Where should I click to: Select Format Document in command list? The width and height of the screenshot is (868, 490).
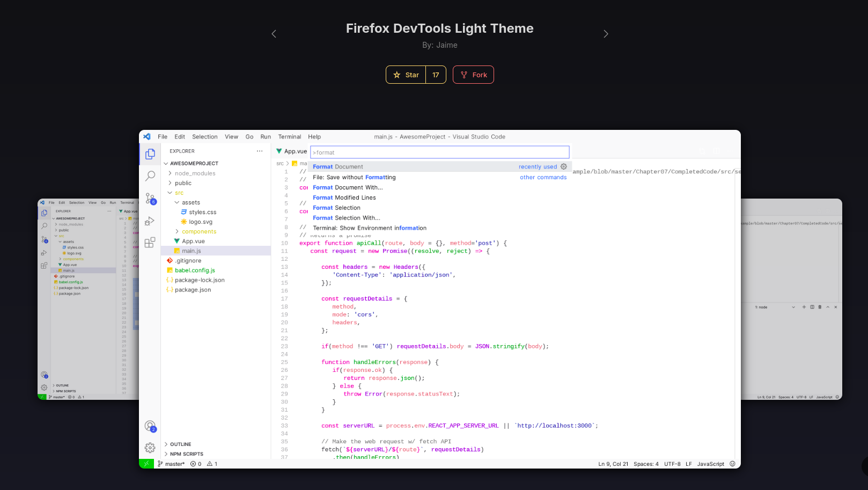pos(338,167)
